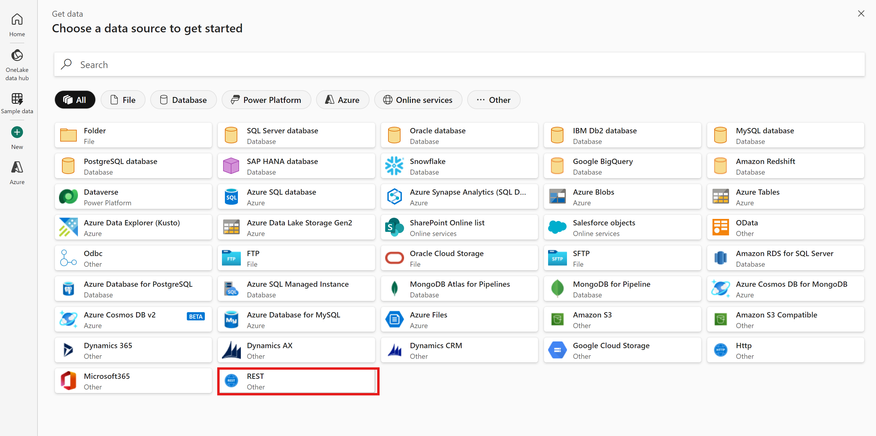
Task: Click the Azure Data Explorer (Kusto) icon
Action: (68, 227)
